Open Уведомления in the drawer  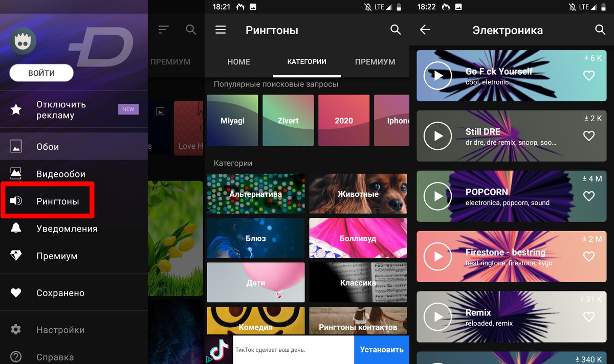tap(74, 229)
